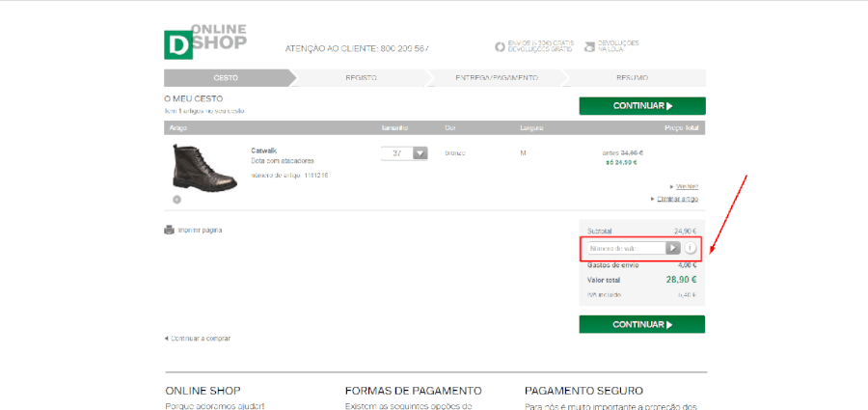Click the upper Continuar button
Image resolution: width=868 pixels, height=410 pixels.
642,106
